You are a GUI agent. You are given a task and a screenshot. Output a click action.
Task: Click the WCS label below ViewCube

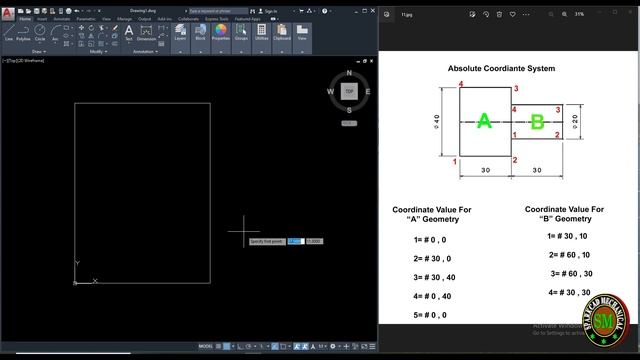click(x=349, y=123)
